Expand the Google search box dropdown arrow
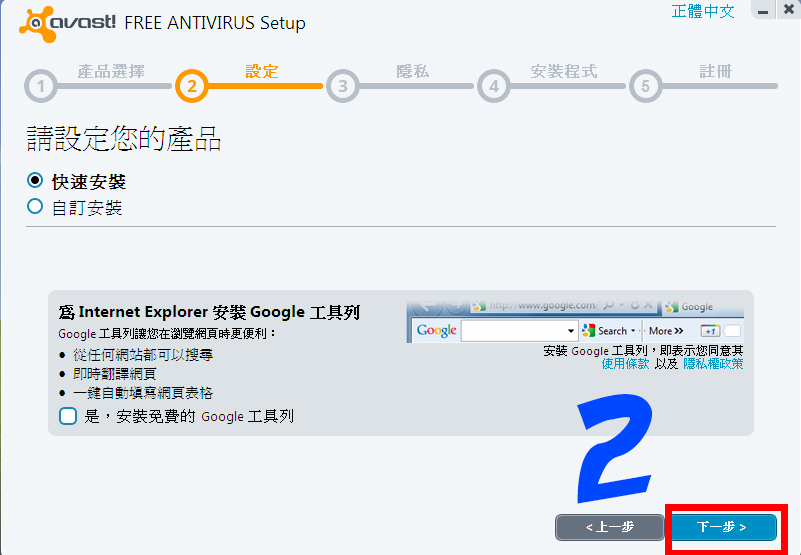Screen dimensions: 801x555 pos(571,331)
